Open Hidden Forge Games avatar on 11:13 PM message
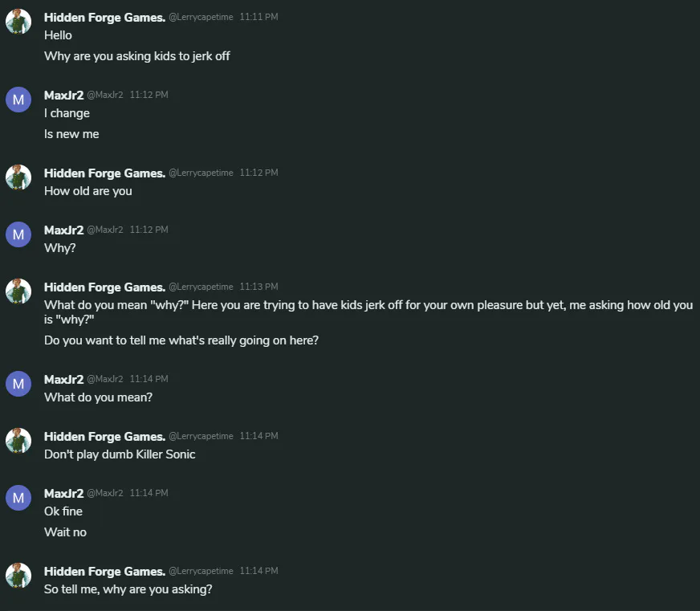The width and height of the screenshot is (700, 611). [x=18, y=291]
